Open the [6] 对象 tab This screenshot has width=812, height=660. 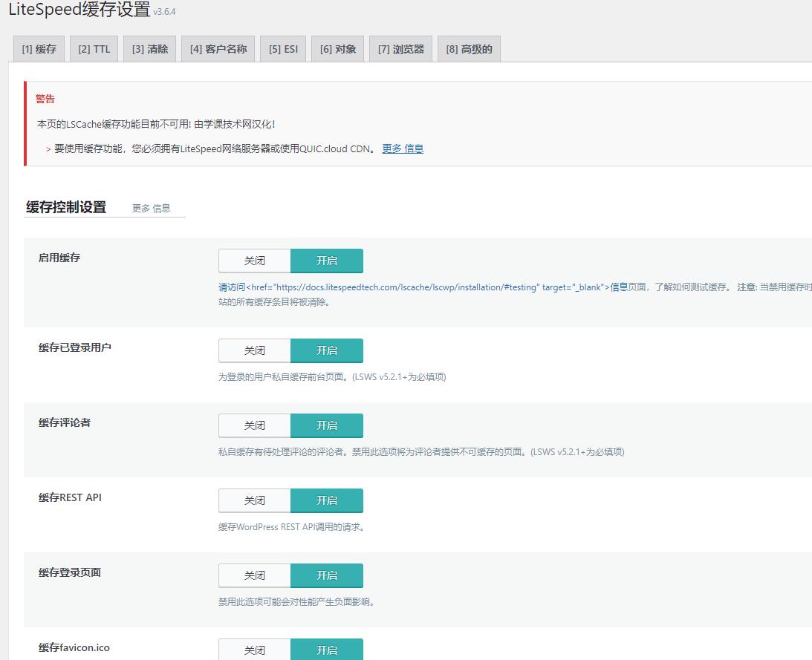[337, 50]
